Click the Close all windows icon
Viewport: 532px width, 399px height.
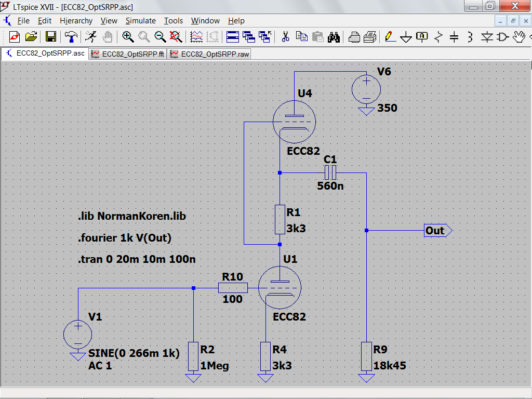click(x=265, y=37)
